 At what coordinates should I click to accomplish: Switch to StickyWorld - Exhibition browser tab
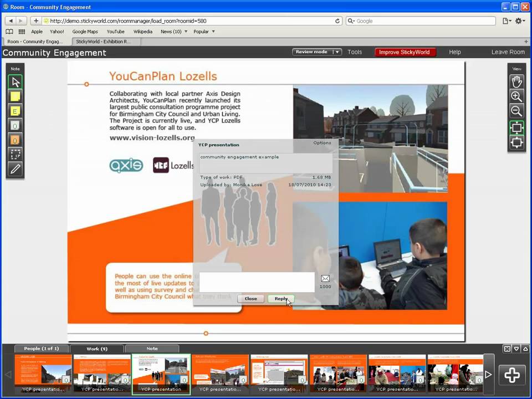pyautogui.click(x=106, y=42)
